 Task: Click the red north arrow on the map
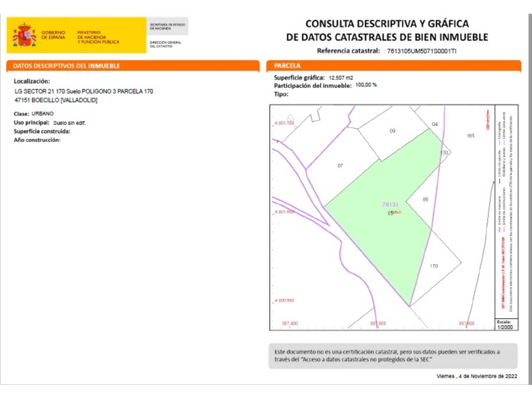pyautogui.click(x=488, y=120)
